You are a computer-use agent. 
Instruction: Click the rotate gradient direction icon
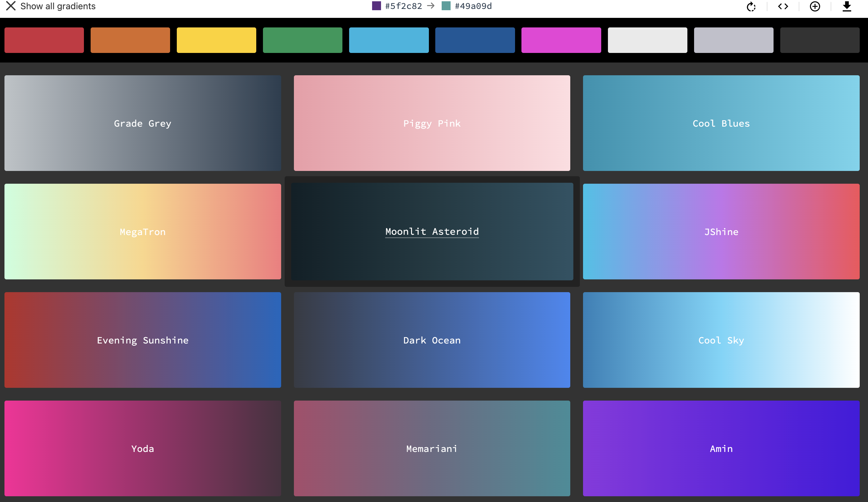(x=751, y=7)
